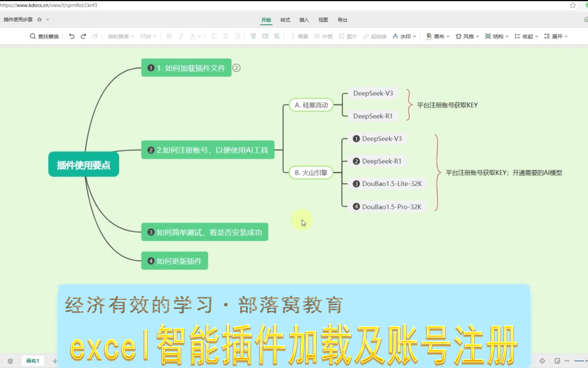588x368 pixels.
Task: Select DeepSeek-V3 under 硅基流动
Action: [x=373, y=93]
